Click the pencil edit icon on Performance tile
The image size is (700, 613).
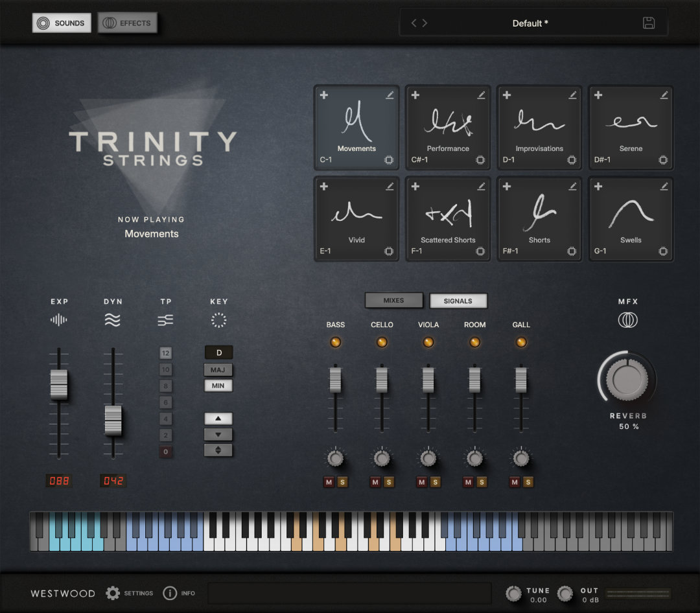(x=481, y=95)
